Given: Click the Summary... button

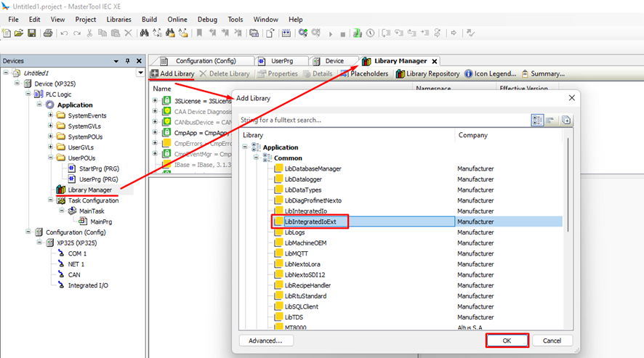Looking at the screenshot, I should (543, 73).
